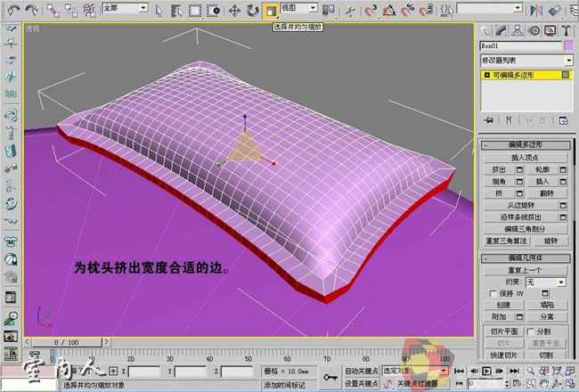This screenshot has width=579, height=392.
Task: Open settings box beside 挤出
Action: tap(520, 169)
